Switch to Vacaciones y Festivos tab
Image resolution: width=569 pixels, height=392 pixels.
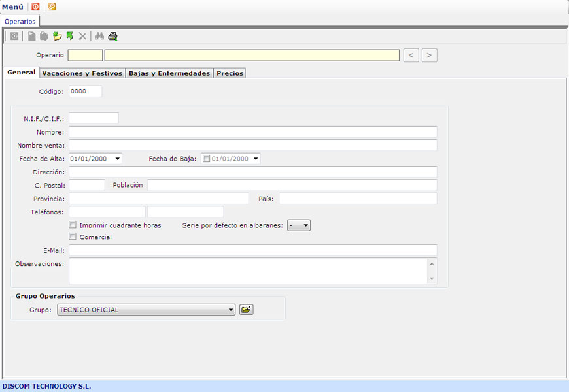(x=82, y=73)
